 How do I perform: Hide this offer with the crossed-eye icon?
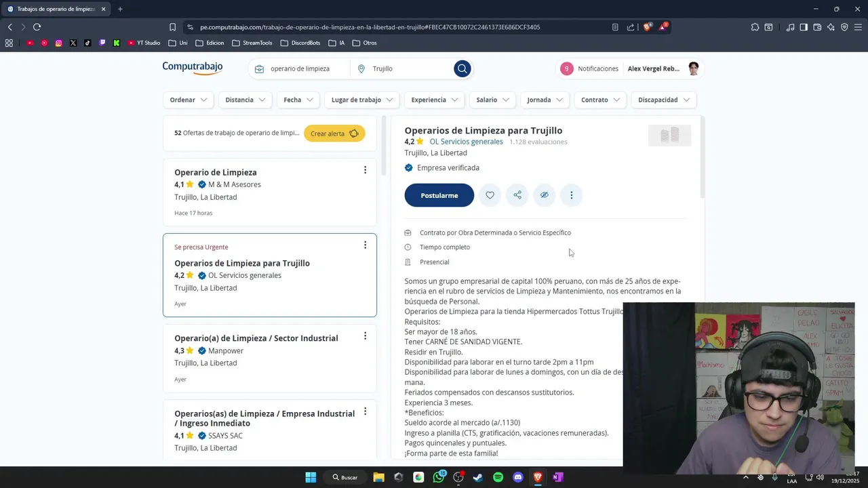point(544,195)
